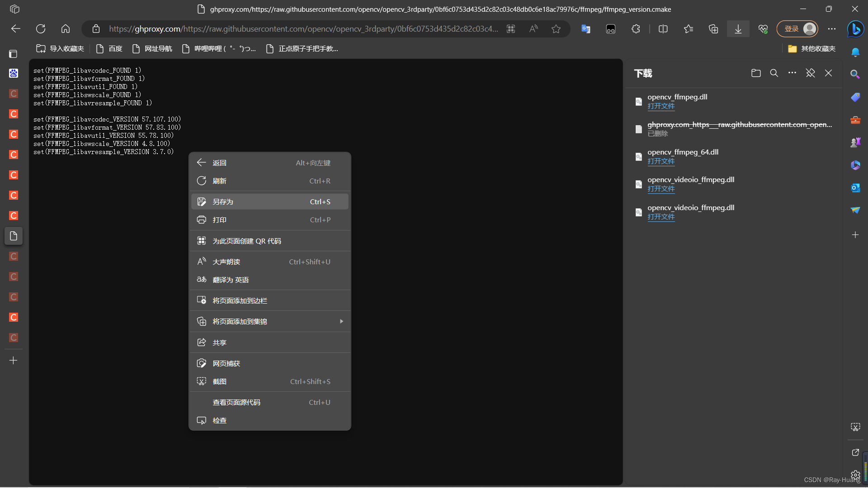Click the site info lock icon
The height and width of the screenshot is (488, 868).
pyautogui.click(x=96, y=29)
